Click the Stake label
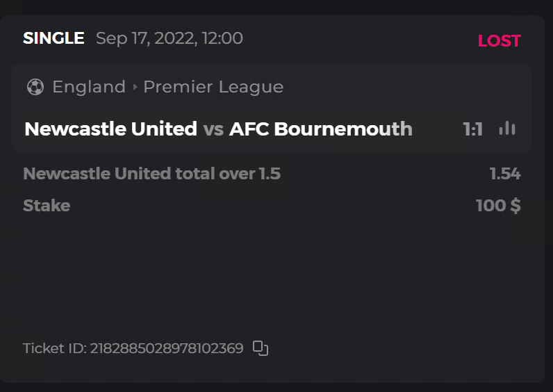Screen dimensions: 553x392 [47, 206]
